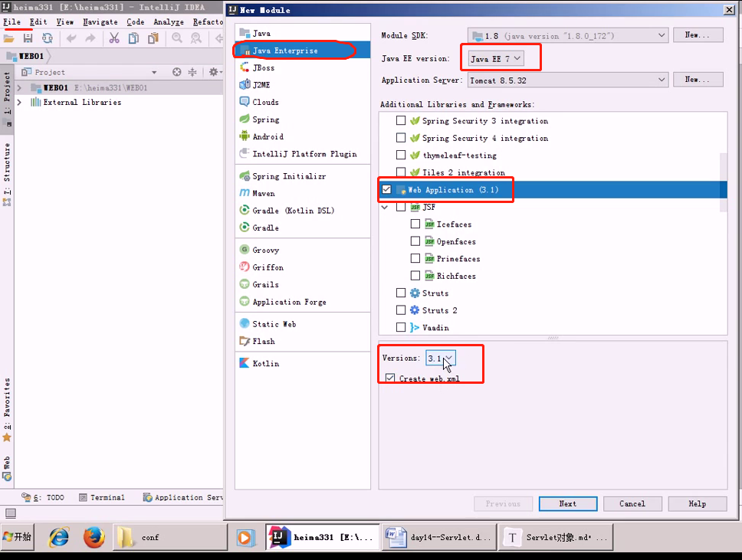742x560 pixels.
Task: Check the JSF framework checkbox
Action: pyautogui.click(x=401, y=207)
